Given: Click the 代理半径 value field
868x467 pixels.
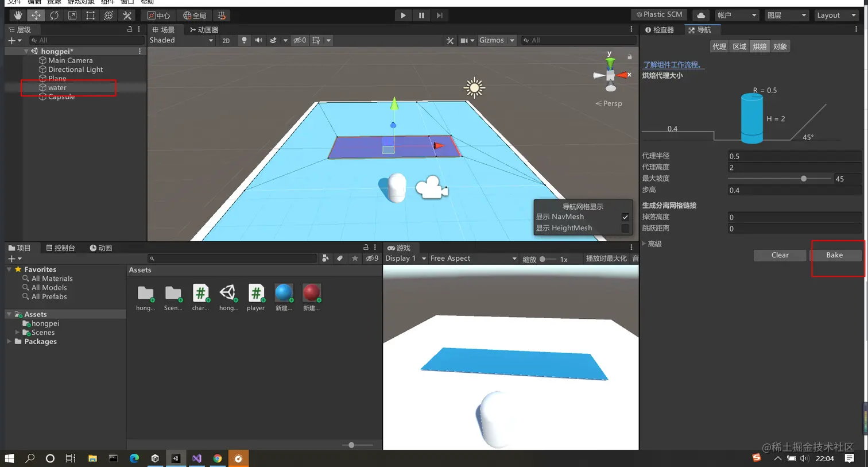Looking at the screenshot, I should click(x=794, y=156).
